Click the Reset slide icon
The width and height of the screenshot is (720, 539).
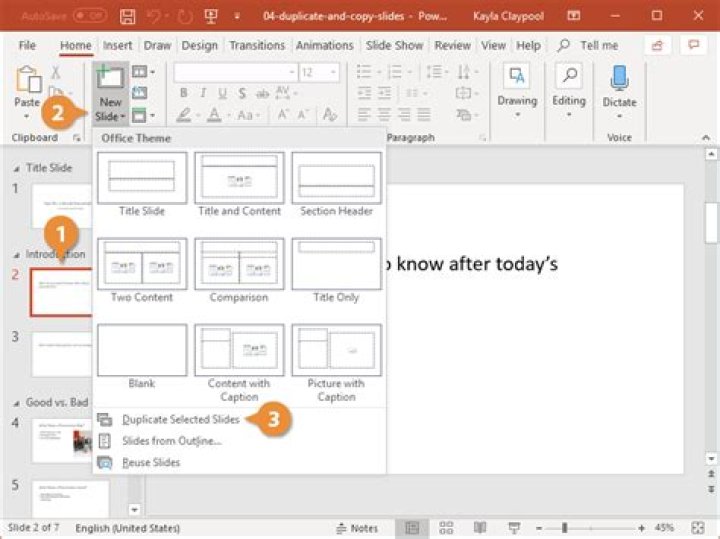(140, 93)
